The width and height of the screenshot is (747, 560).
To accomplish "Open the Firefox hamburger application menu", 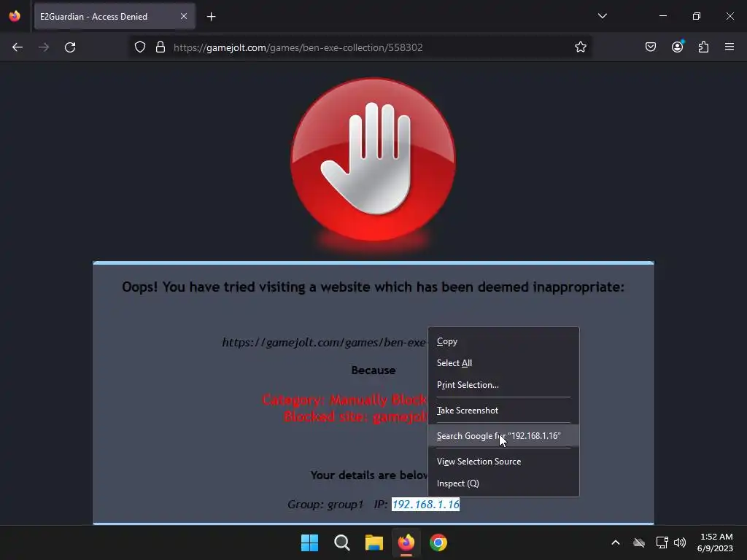I will pyautogui.click(x=729, y=47).
